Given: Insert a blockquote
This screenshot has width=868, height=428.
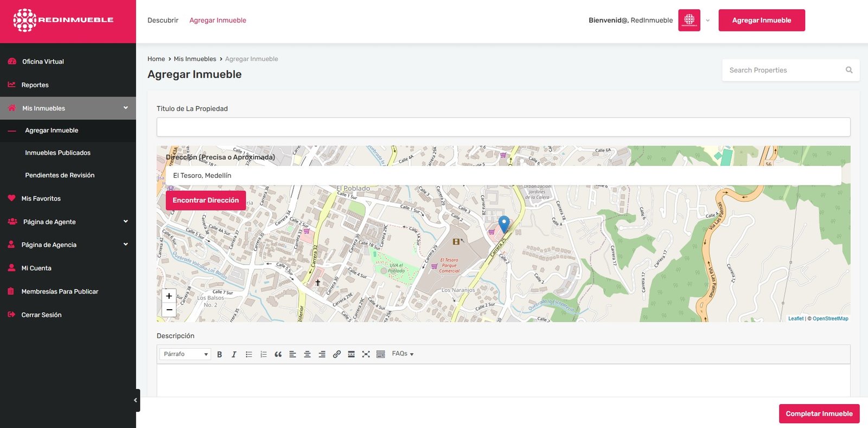Looking at the screenshot, I should [278, 354].
